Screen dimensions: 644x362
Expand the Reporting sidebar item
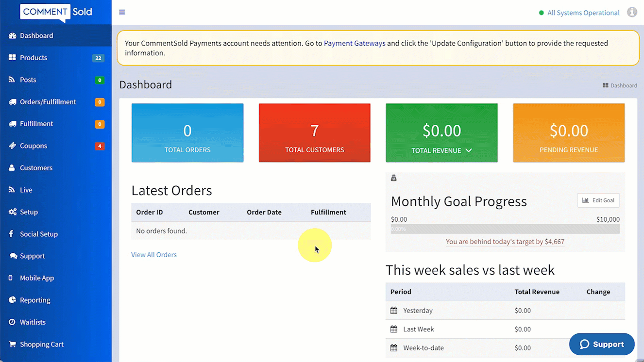35,300
